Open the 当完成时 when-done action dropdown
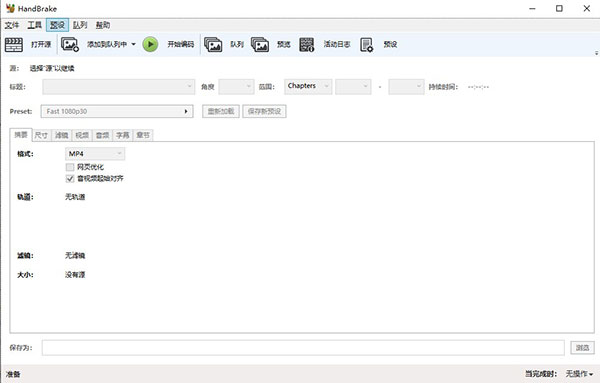The image size is (600, 383). click(x=579, y=374)
